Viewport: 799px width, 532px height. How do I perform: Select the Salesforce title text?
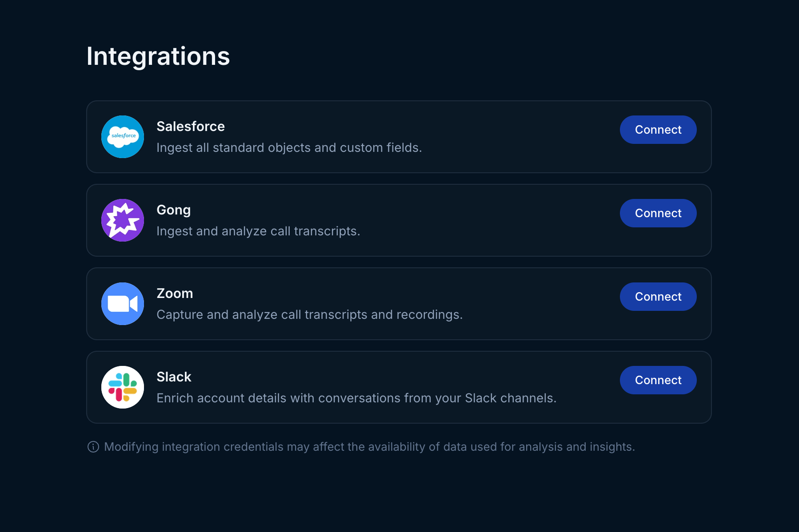coord(191,127)
